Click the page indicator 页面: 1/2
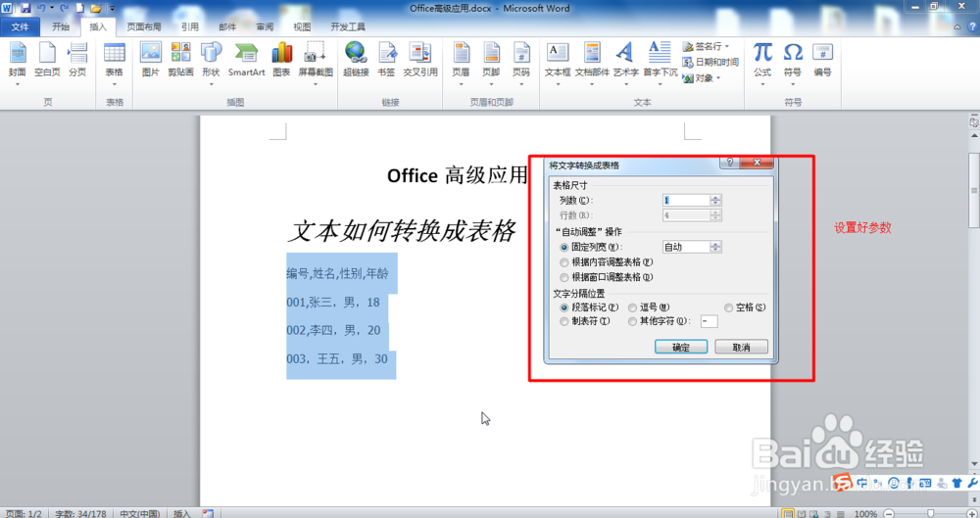This screenshot has width=980, height=518. tap(24, 514)
